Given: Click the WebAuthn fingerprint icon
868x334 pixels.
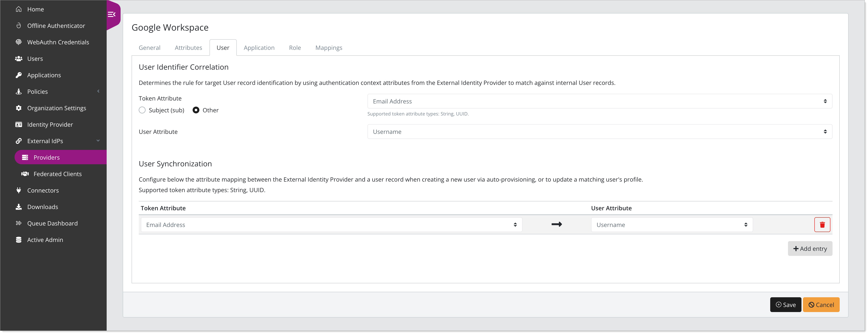Looking at the screenshot, I should (x=19, y=42).
